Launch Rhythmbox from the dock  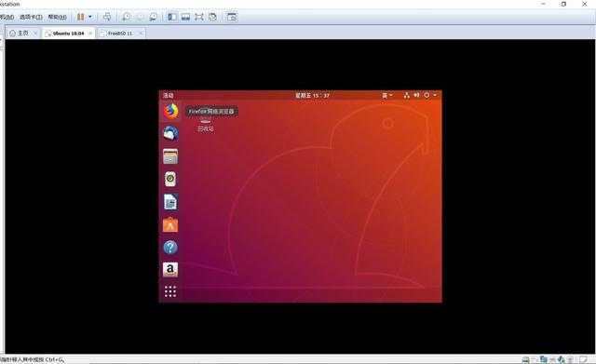pos(170,179)
